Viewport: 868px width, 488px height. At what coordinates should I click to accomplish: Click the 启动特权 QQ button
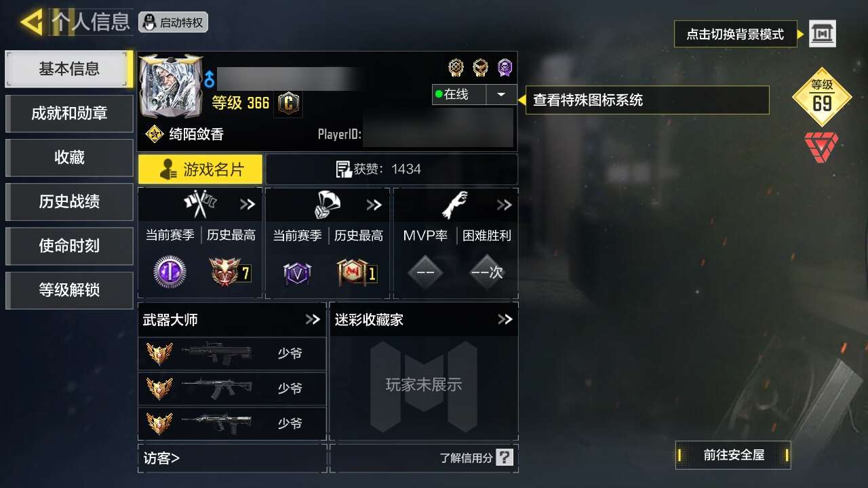pos(174,22)
